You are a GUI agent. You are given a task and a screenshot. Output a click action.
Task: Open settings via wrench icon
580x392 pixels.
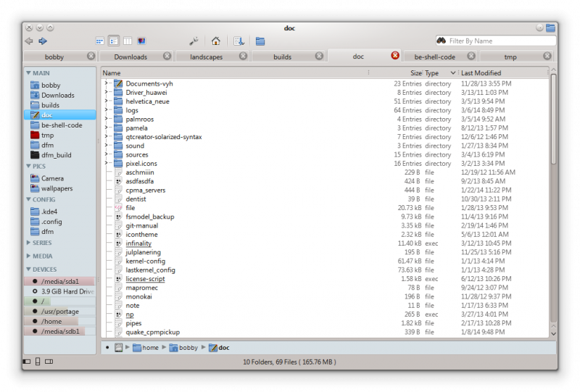(x=194, y=41)
